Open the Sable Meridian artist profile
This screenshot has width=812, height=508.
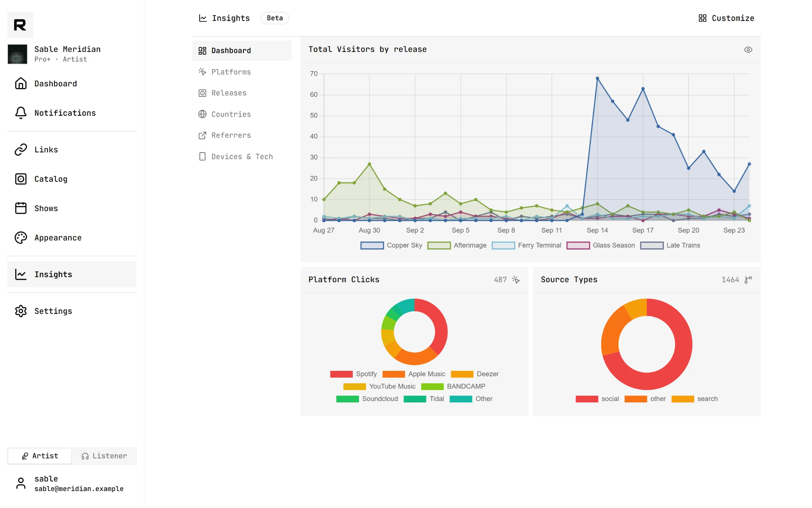pos(72,54)
